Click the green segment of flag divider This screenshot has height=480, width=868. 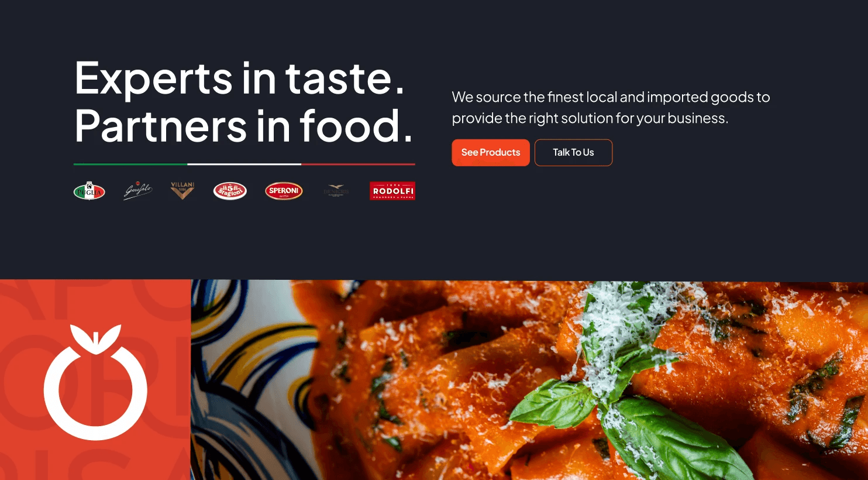[130, 164]
